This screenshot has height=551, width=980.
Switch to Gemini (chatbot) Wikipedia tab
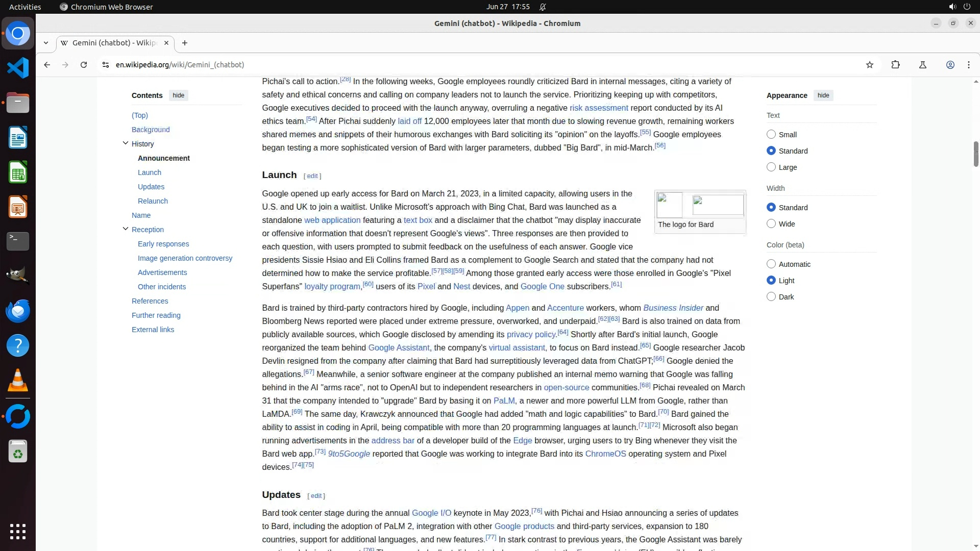tap(114, 43)
